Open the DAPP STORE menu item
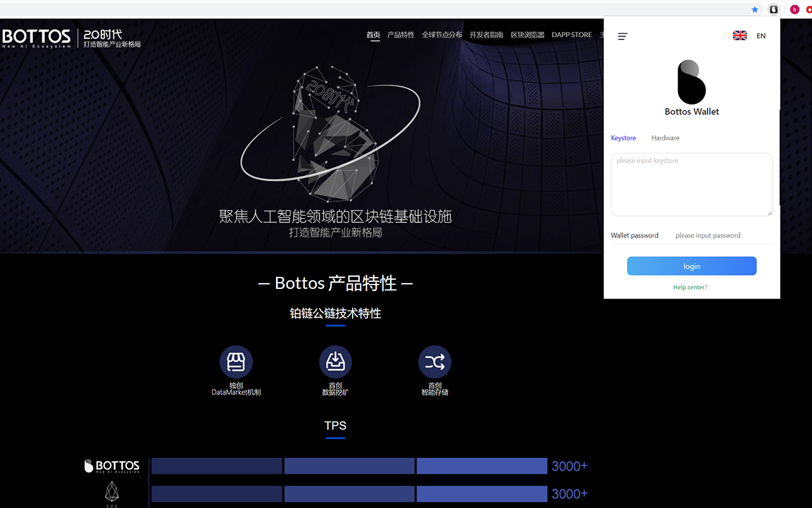812x508 pixels. (572, 35)
